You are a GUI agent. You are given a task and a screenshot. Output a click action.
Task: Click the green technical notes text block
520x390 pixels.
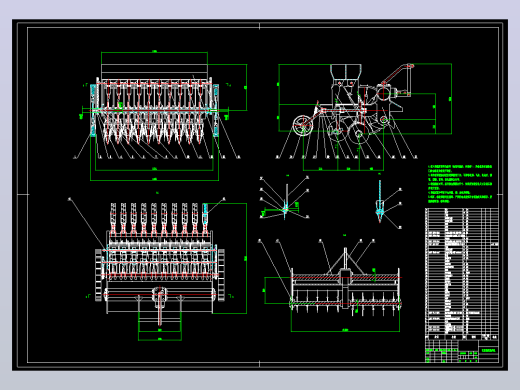(x=460, y=183)
